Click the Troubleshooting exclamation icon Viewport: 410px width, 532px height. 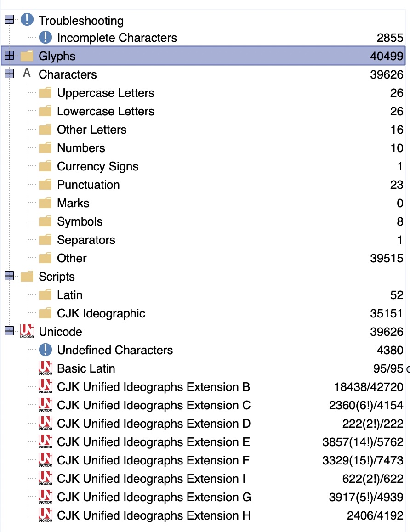click(27, 20)
